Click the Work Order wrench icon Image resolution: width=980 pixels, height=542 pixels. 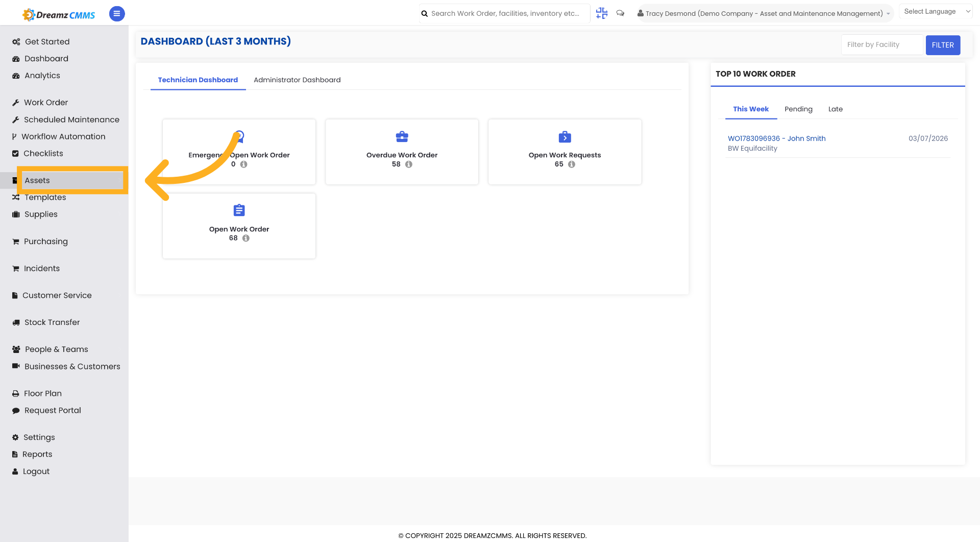(16, 103)
